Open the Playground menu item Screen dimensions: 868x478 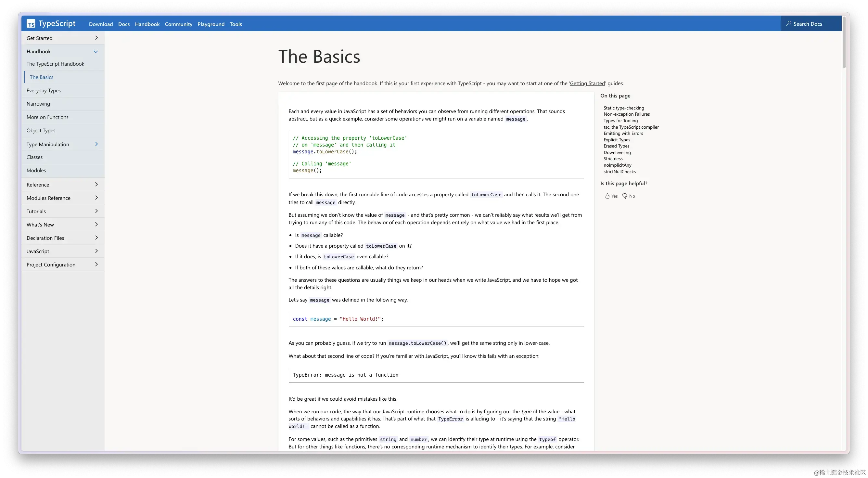211,24
